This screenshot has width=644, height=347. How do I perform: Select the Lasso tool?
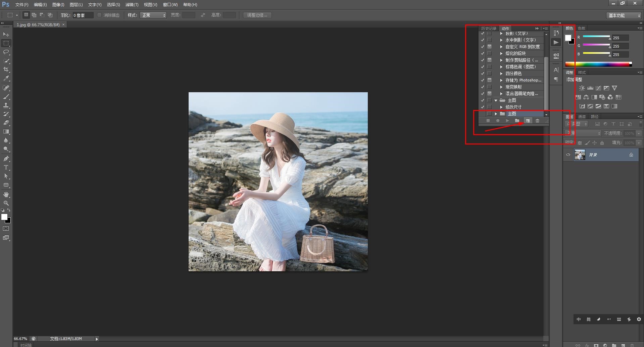click(6, 52)
